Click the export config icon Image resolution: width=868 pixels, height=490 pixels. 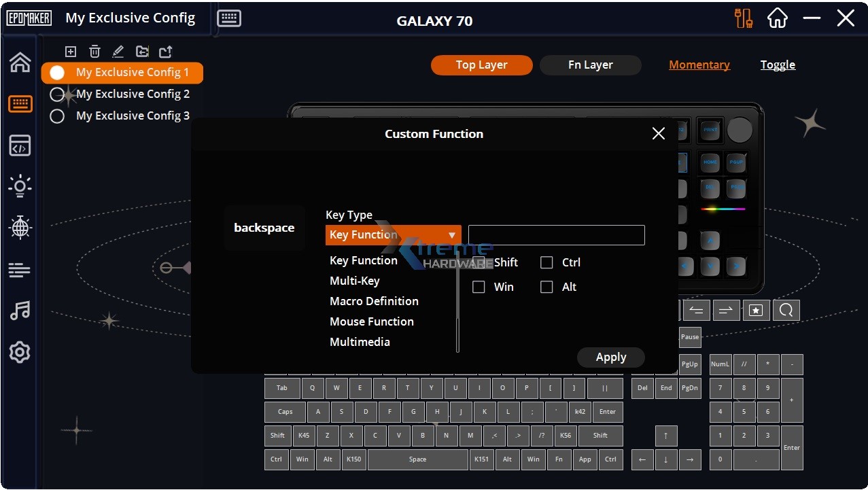tap(166, 52)
